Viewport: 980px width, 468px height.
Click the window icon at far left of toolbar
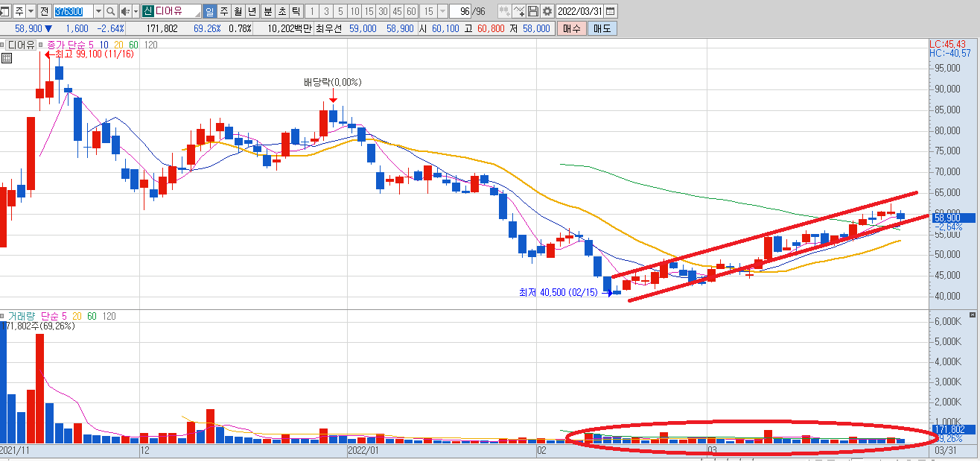tap(5, 11)
